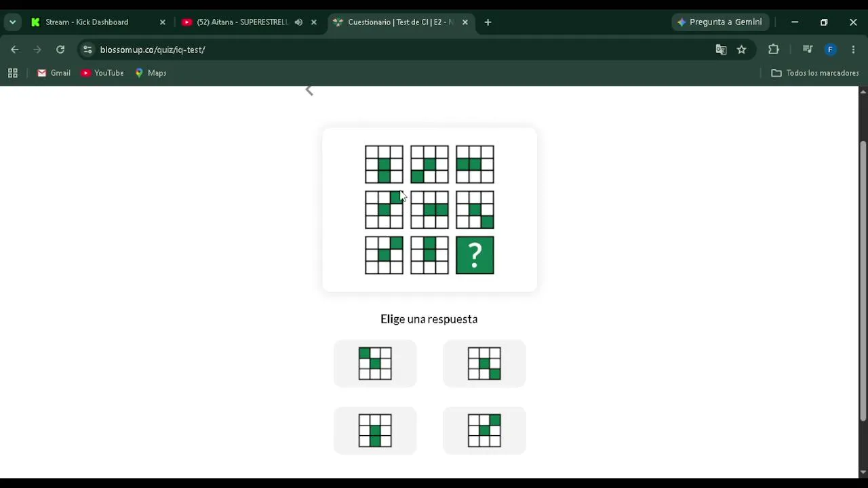The image size is (868, 488).
Task: Close the Kick Dashboard tab
Action: point(162,22)
